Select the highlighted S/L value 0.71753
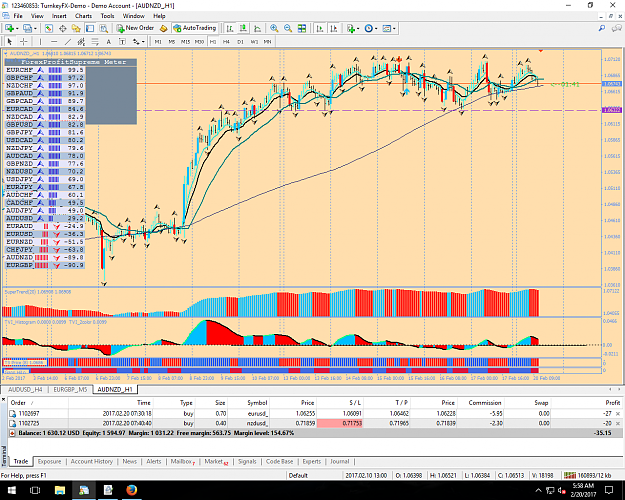625x500 pixels. pyautogui.click(x=340, y=423)
